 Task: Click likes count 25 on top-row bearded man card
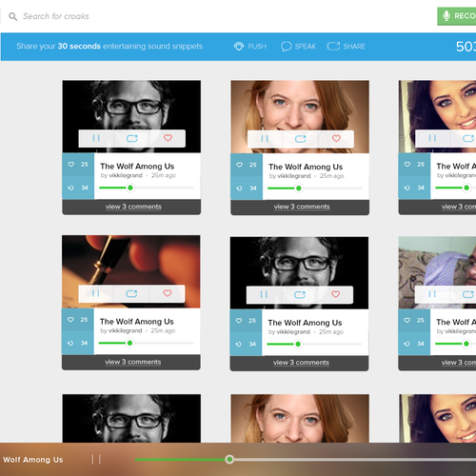(78, 165)
